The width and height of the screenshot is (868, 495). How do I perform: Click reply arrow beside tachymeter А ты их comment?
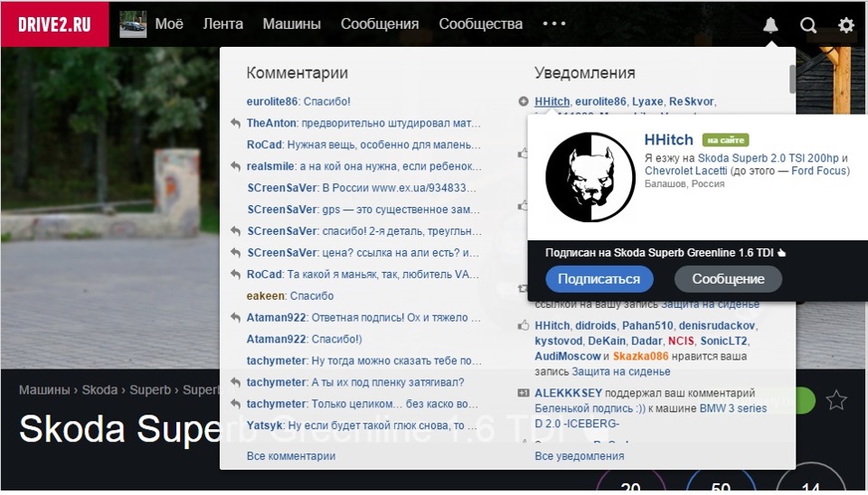(235, 382)
